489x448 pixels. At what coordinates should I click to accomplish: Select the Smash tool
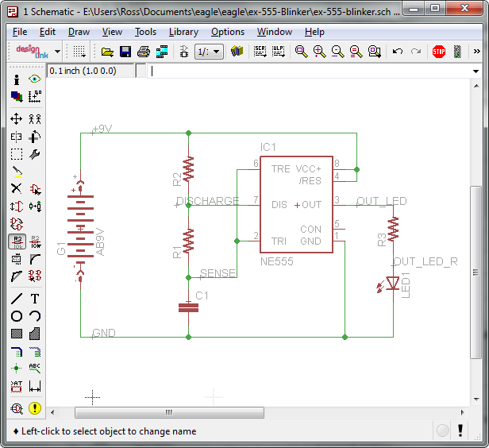(x=17, y=259)
